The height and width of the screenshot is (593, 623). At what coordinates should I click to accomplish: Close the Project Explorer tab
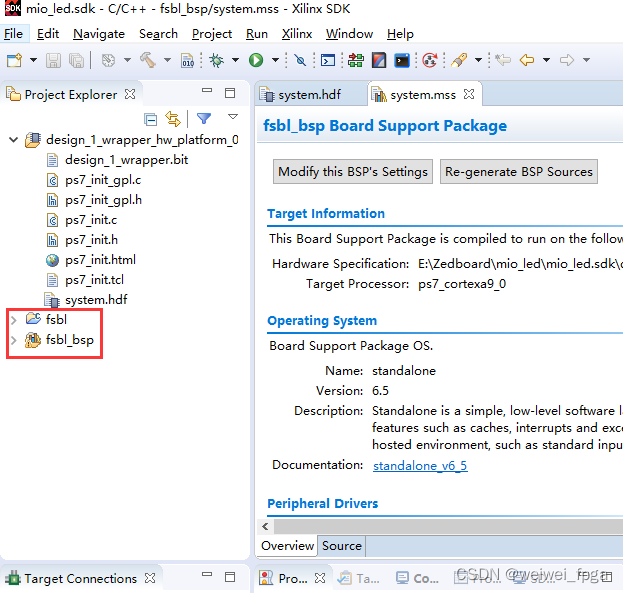(x=130, y=94)
